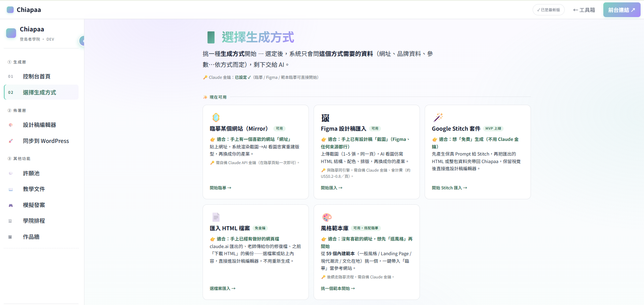Click the Figma import frame icon

(325, 118)
